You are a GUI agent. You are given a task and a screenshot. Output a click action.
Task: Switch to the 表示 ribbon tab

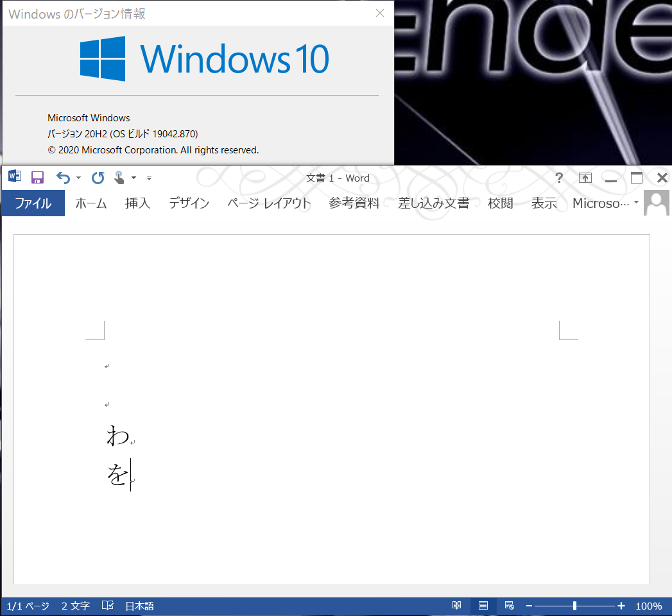[544, 203]
